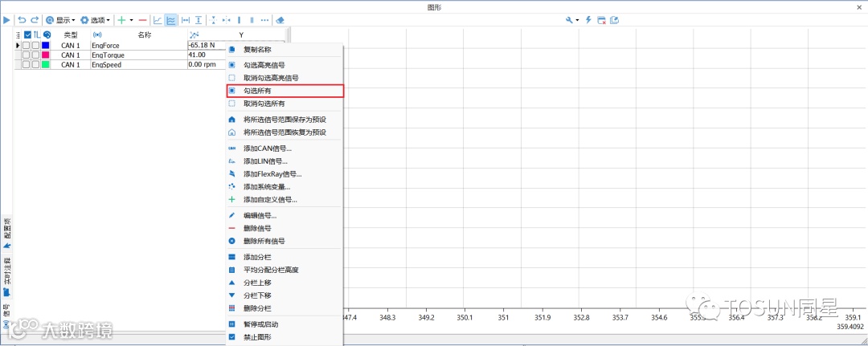Open the 选项 dropdown

[x=95, y=20]
